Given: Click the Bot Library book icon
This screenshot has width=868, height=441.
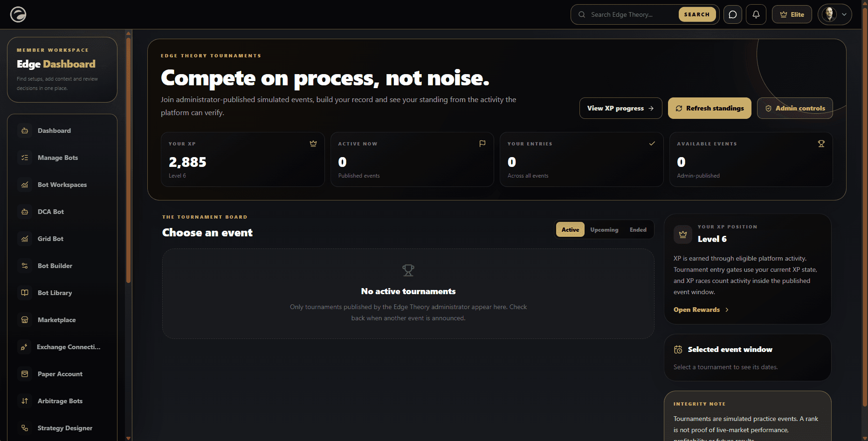Looking at the screenshot, I should (25, 293).
